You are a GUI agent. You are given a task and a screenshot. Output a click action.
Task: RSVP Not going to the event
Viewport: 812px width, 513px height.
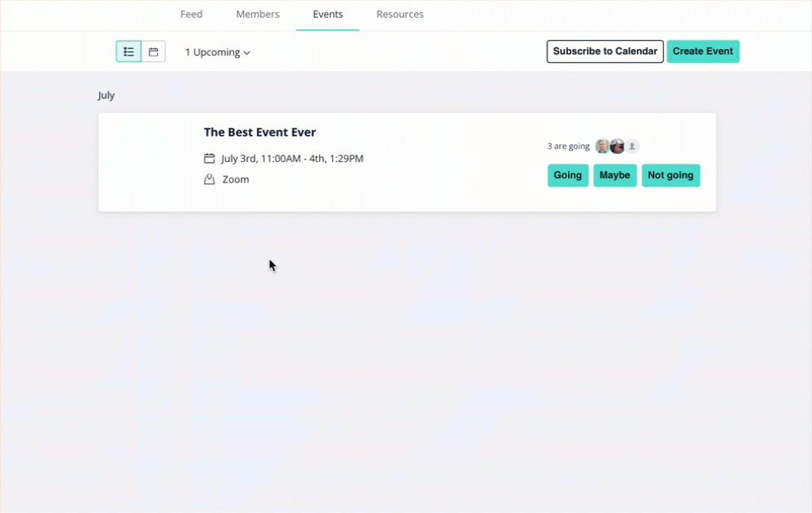click(x=670, y=175)
